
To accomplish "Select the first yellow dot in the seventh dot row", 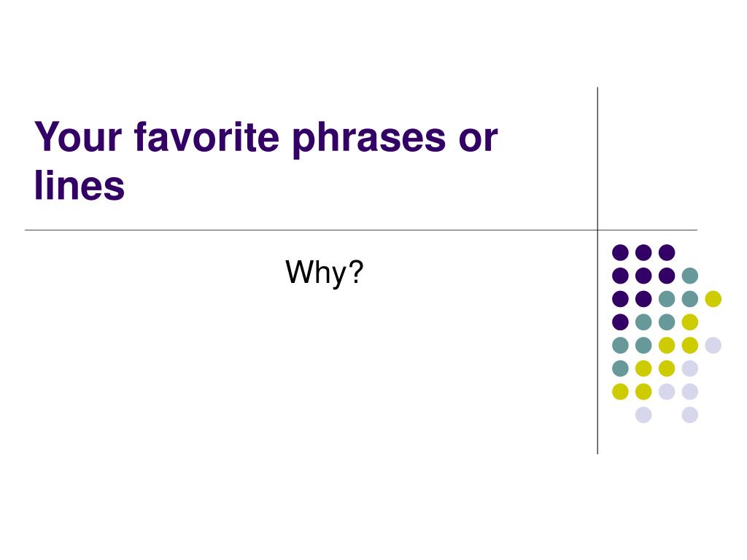I will click(620, 392).
